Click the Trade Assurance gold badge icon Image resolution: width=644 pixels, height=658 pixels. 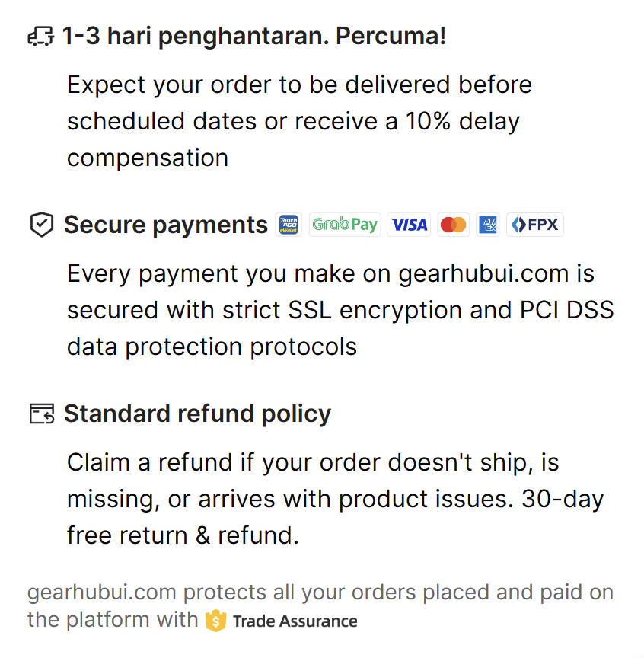click(x=216, y=621)
